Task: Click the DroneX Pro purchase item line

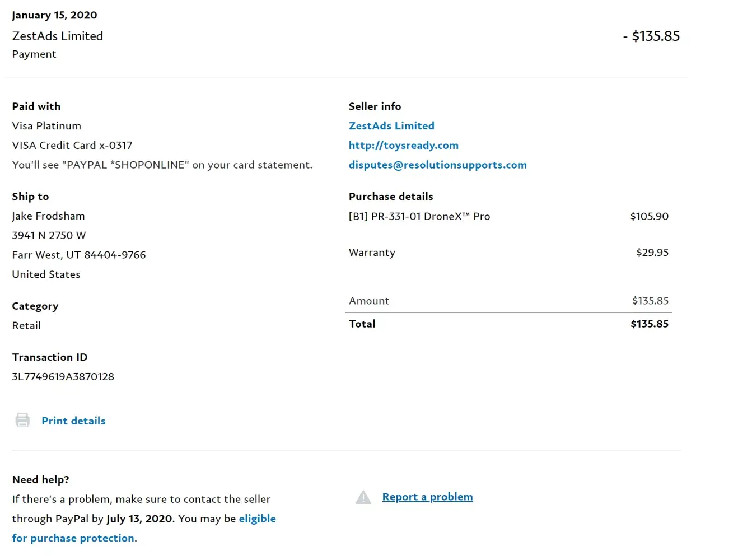Action: [419, 217]
